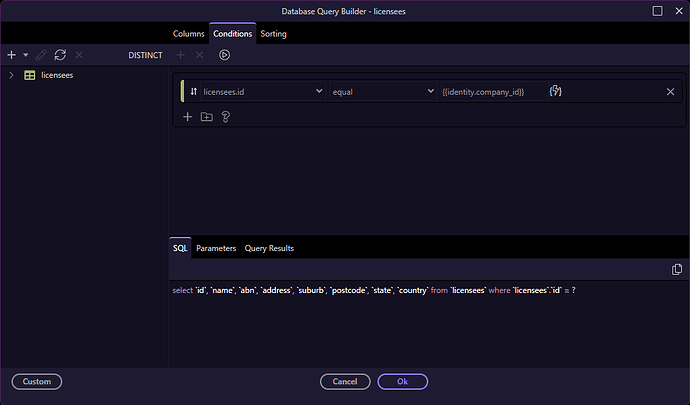The height and width of the screenshot is (405, 690).
Task: Click the sort handle icon beside licensees.id
Action: tap(193, 91)
